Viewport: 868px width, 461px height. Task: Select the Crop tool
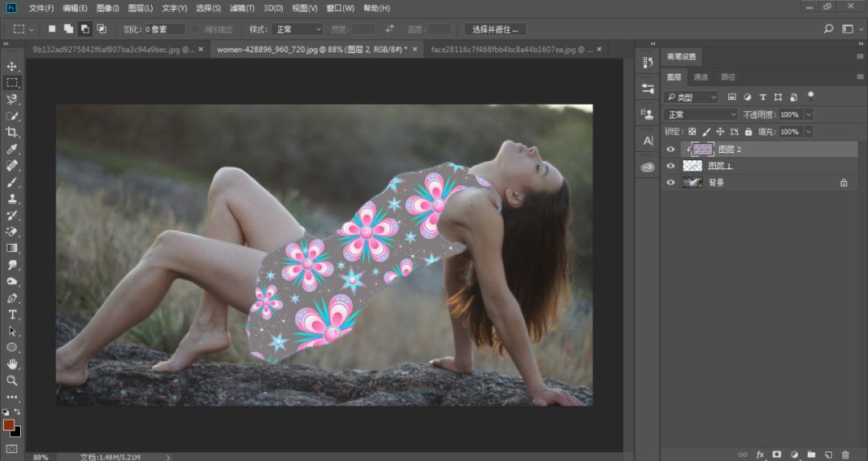11,133
